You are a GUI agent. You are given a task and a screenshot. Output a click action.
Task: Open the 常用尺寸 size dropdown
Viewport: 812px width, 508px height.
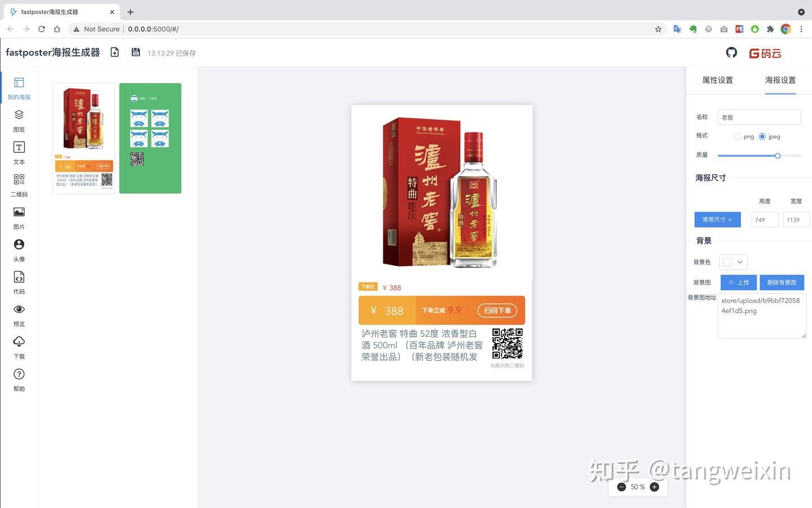click(717, 220)
